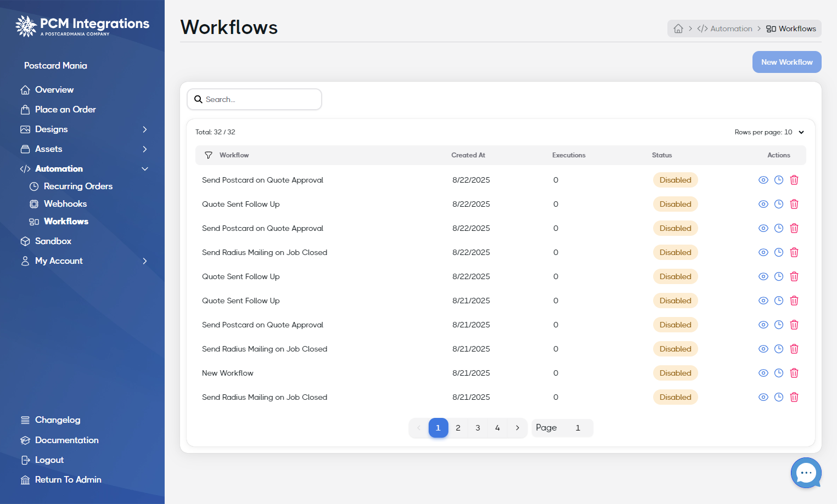Open the chat support bubble icon
Image resolution: width=837 pixels, height=504 pixels.
pos(806,473)
